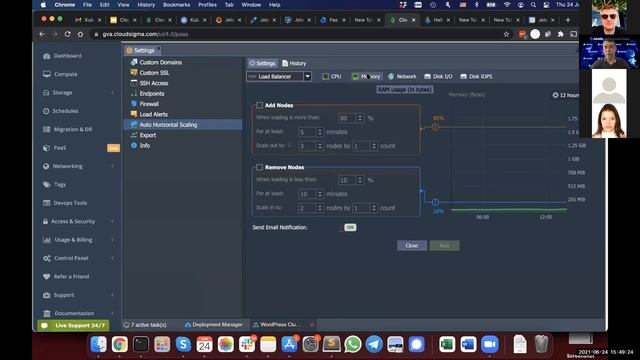Click the Add trigger button
This screenshot has width=640, height=360.
coord(444,245)
